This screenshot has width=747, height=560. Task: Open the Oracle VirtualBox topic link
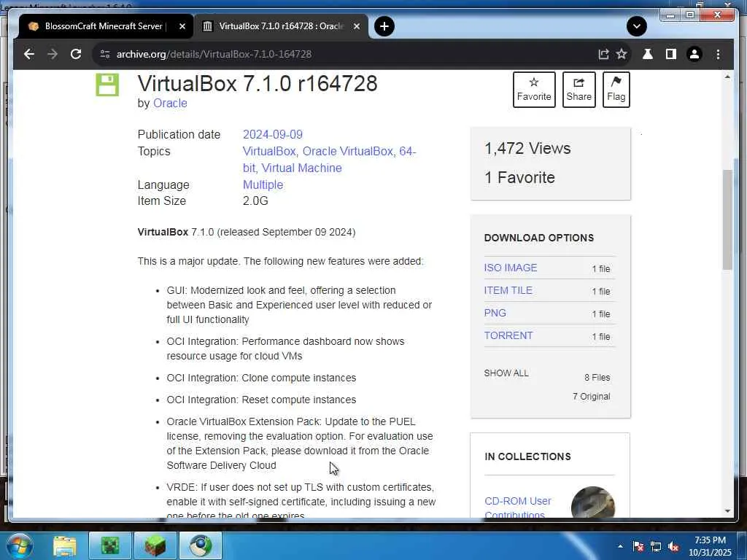point(348,152)
